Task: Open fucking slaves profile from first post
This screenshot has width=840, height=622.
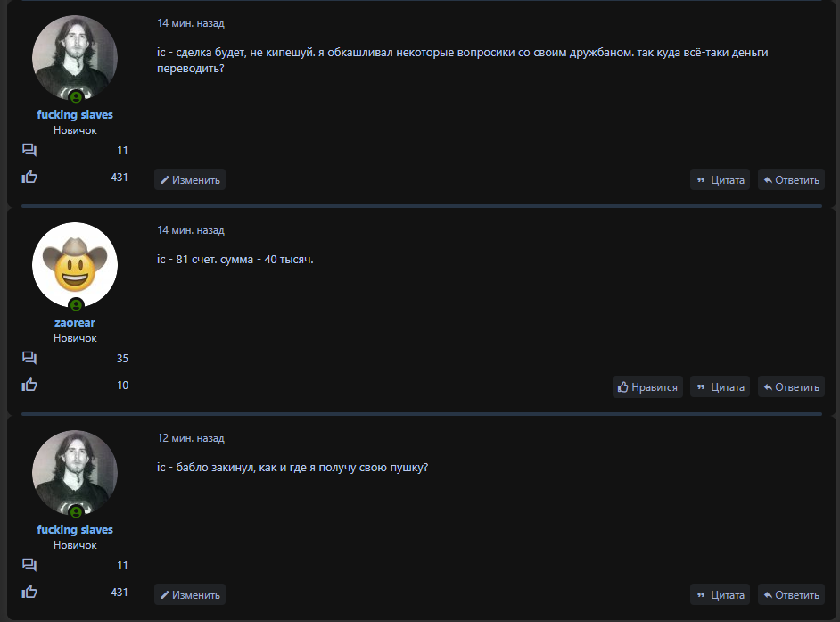Action: pos(75,114)
